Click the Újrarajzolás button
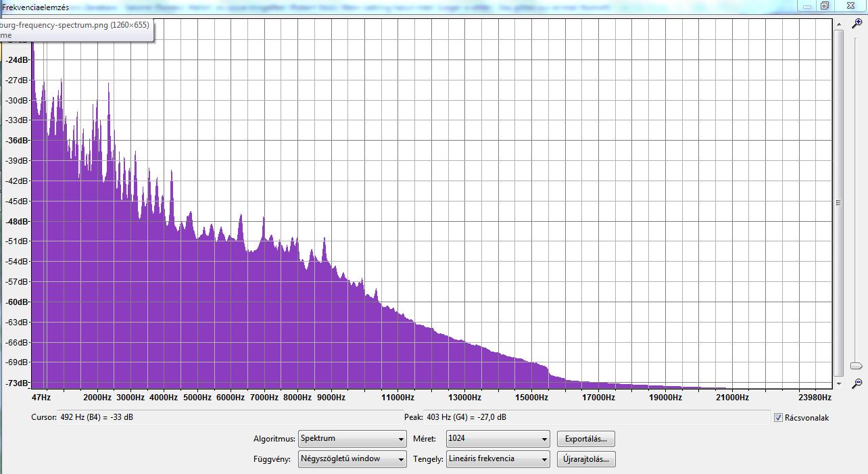The height and width of the screenshot is (474, 868). tap(585, 459)
